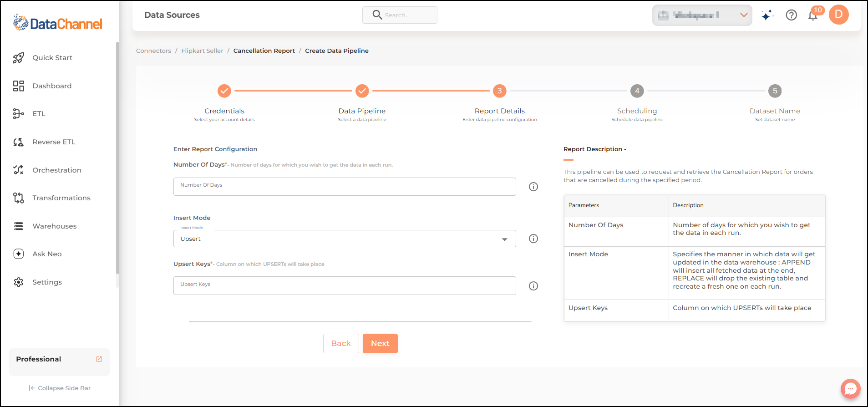
Task: Open the chat support bubble
Action: click(x=850, y=389)
